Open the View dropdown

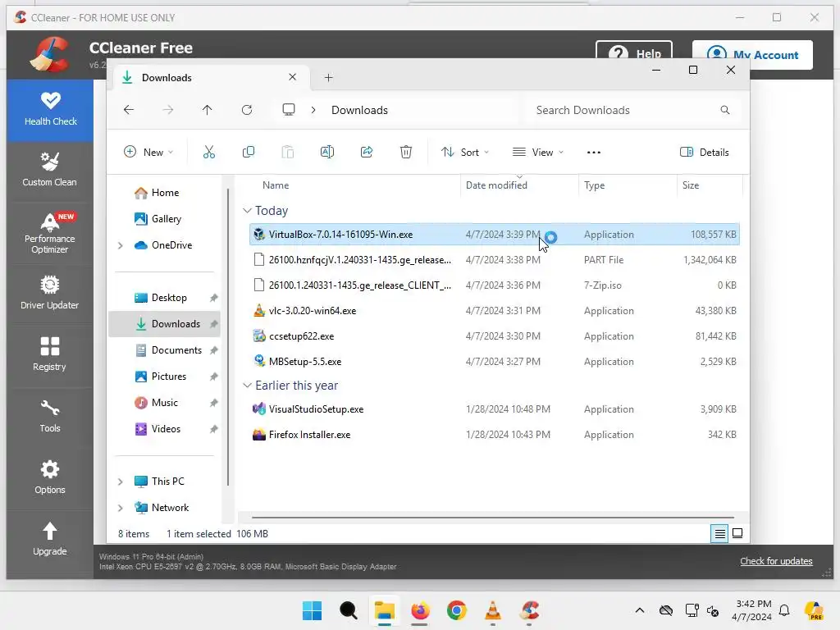point(538,152)
